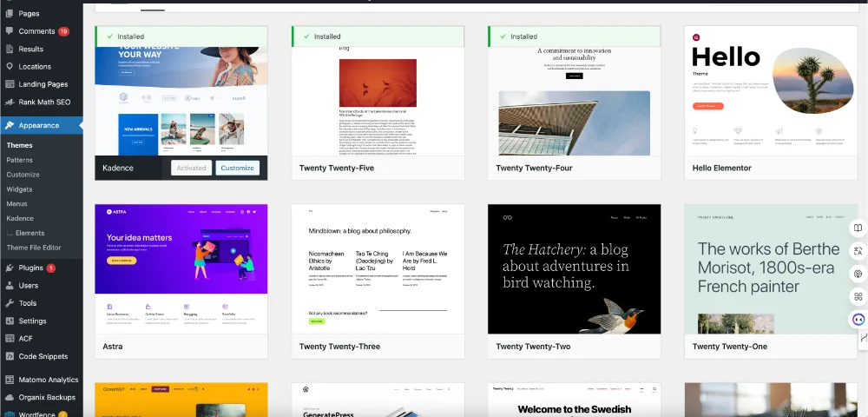
Task: Click the Wordfence shield icon
Action: (x=10, y=414)
